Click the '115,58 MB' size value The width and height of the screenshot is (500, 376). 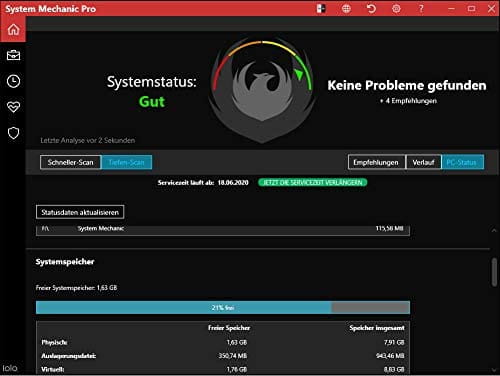click(x=389, y=228)
